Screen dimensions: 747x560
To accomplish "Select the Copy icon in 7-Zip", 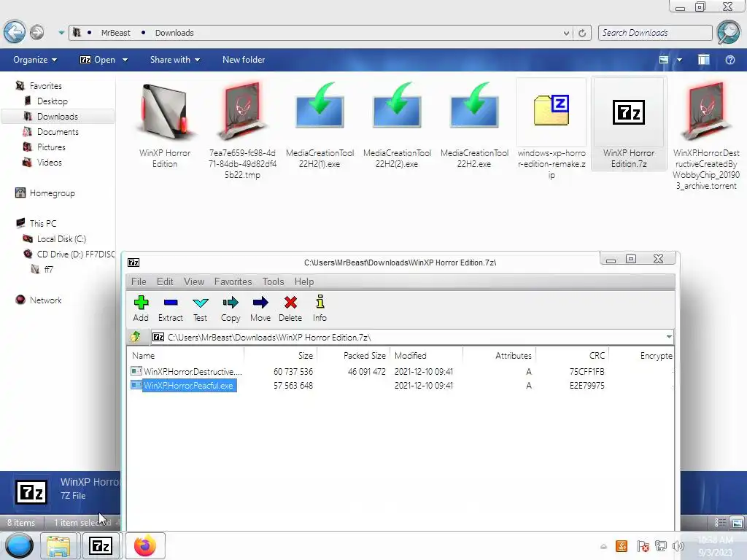I will tap(231, 308).
